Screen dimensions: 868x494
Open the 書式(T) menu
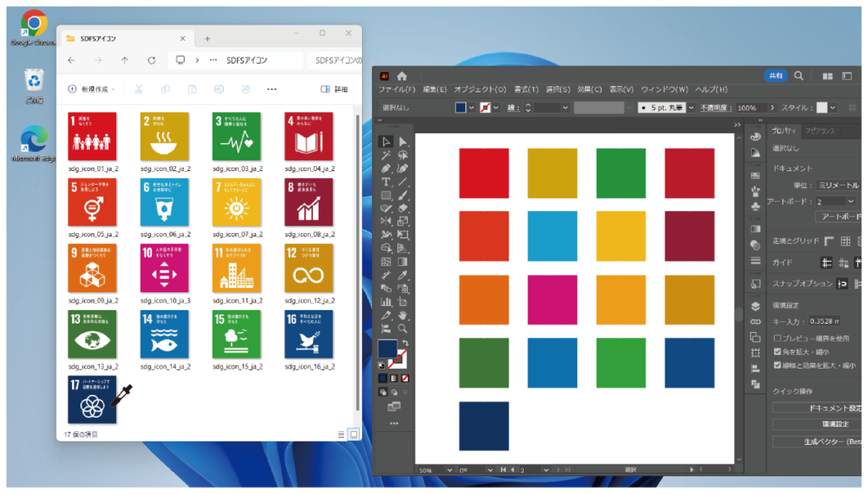point(526,90)
